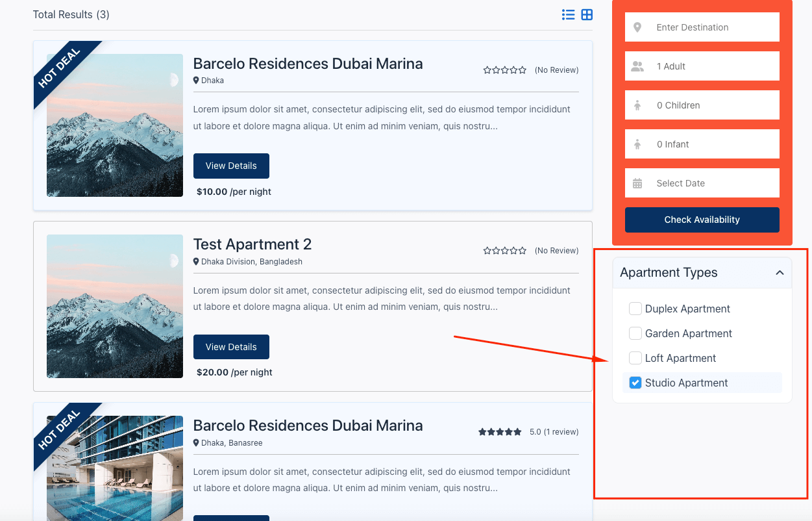Image resolution: width=812 pixels, height=521 pixels.
Task: Click the child icon beside 0 Children
Action: pos(637,105)
